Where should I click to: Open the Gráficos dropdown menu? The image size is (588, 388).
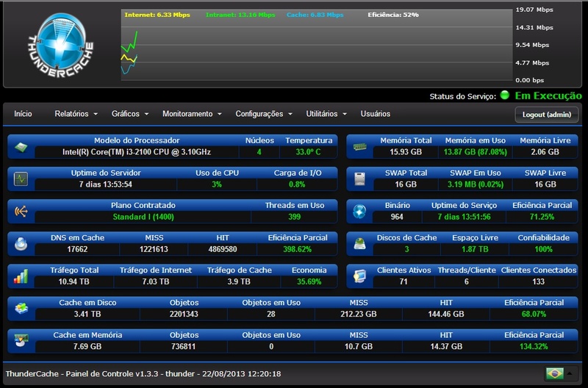(130, 114)
